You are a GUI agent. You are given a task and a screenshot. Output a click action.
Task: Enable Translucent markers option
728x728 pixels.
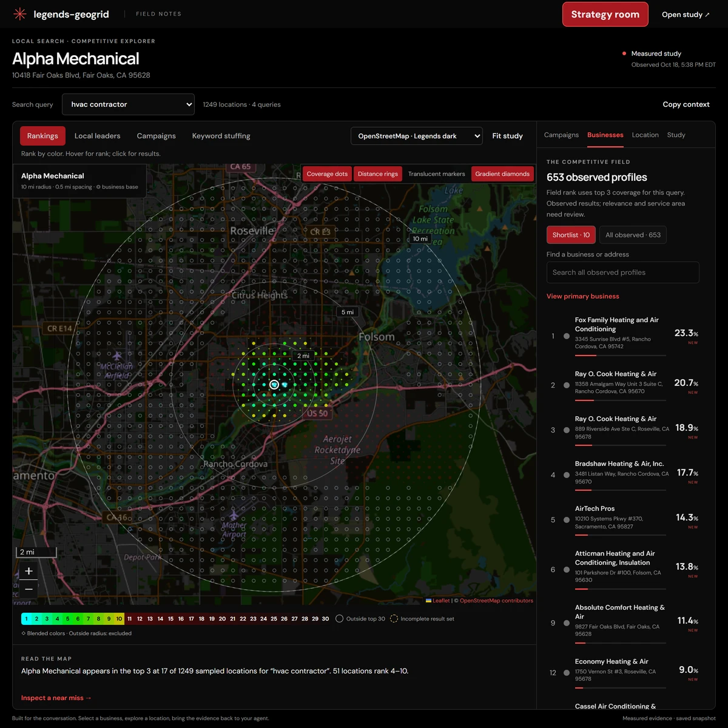(x=436, y=174)
